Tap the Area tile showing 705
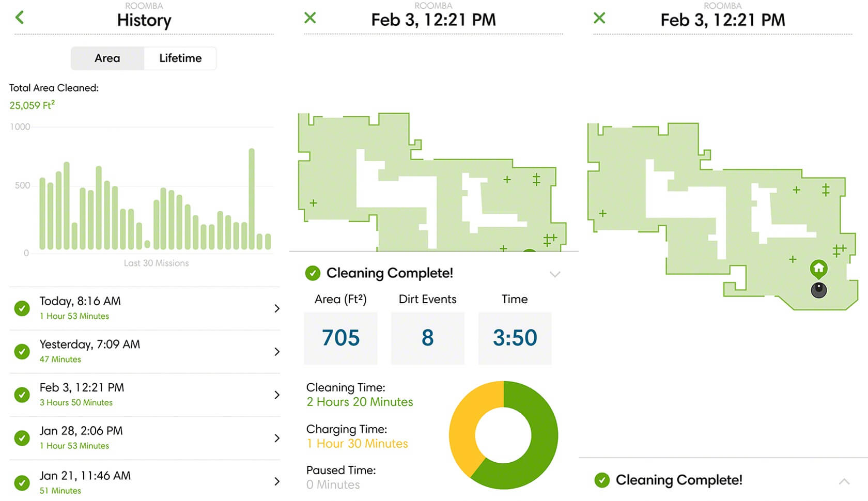The height and width of the screenshot is (501, 868). (x=340, y=338)
